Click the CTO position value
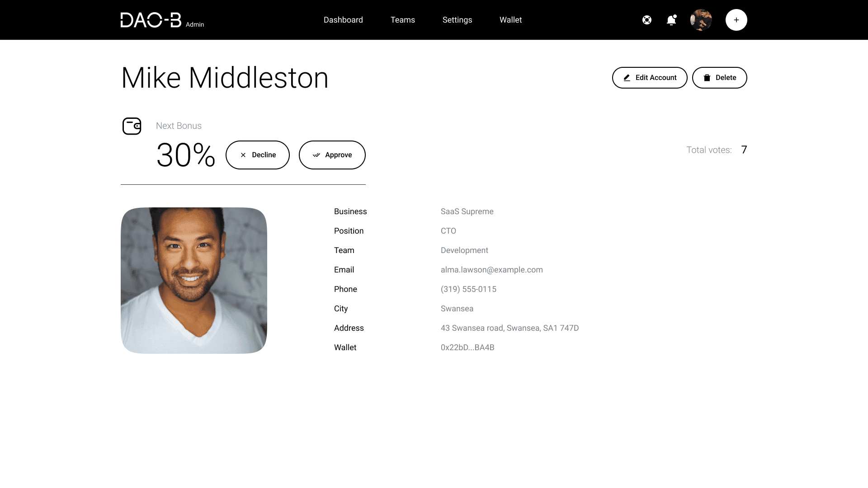This screenshot has width=868, height=488. pyautogui.click(x=448, y=231)
